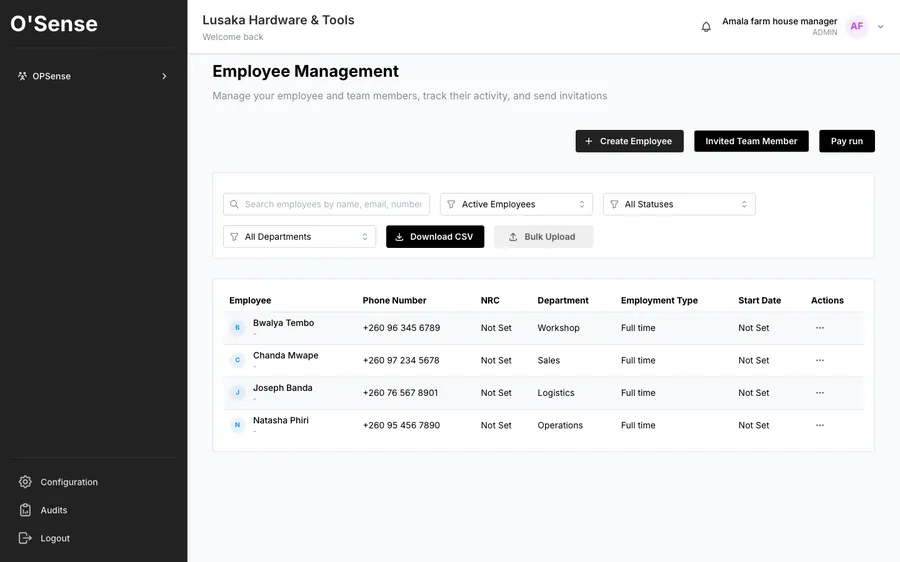The image size is (900, 562).
Task: Select the name Joseph Banda
Action: click(282, 387)
